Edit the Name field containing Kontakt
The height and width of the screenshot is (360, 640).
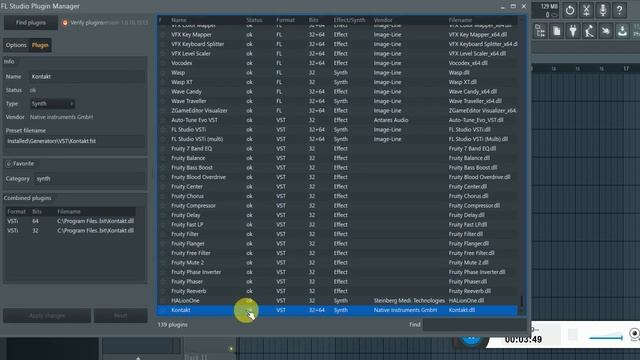pyautogui.click(x=87, y=77)
